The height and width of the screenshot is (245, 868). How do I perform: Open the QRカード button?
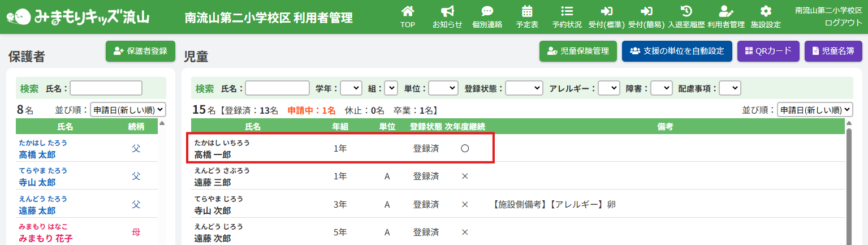point(768,51)
